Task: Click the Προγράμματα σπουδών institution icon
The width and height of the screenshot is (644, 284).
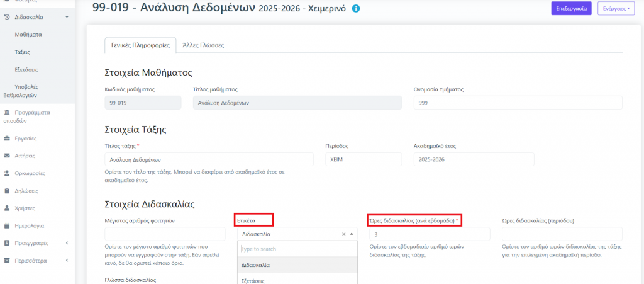Action: (x=6, y=112)
